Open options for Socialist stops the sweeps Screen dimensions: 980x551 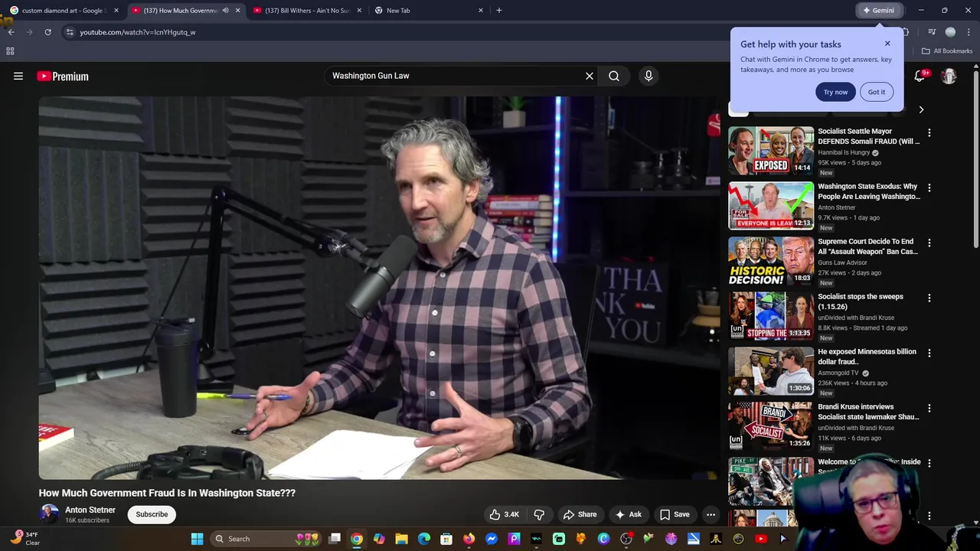coord(929,298)
